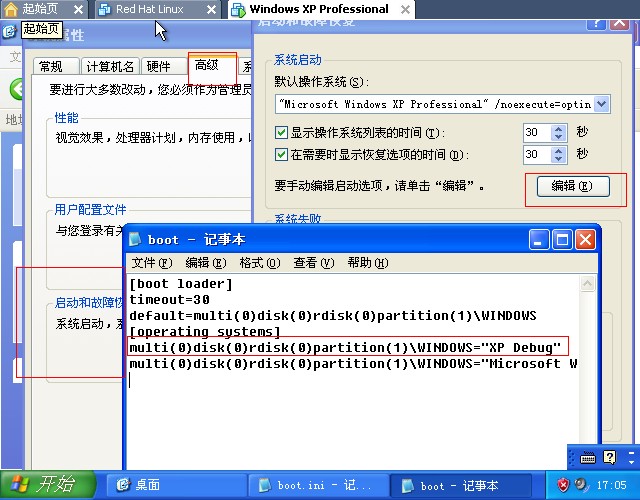This screenshot has width=640, height=500.
Task: Click the 开始 Start button
Action: click(x=47, y=485)
